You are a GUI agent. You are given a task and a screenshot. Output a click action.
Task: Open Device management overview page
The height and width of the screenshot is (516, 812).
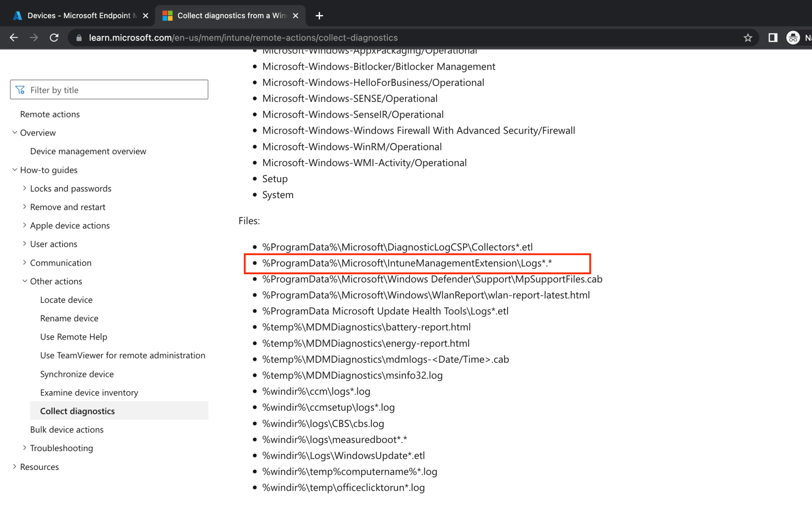point(88,151)
